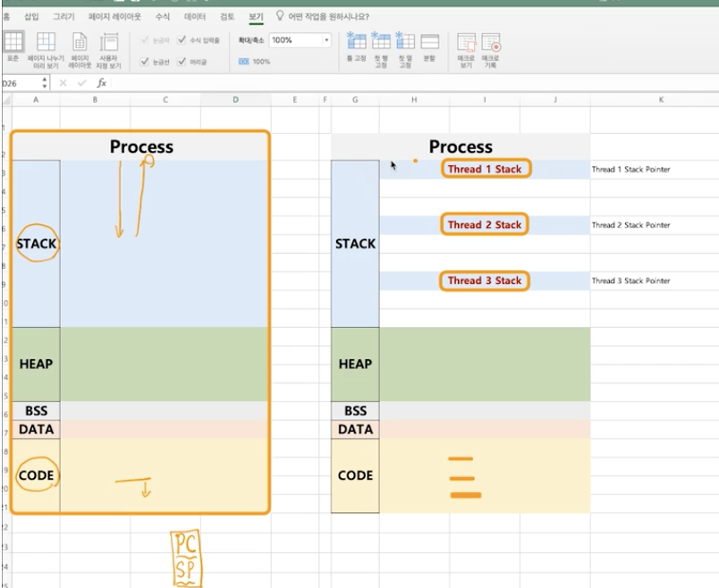Click the BSS cell in column A

(x=36, y=411)
